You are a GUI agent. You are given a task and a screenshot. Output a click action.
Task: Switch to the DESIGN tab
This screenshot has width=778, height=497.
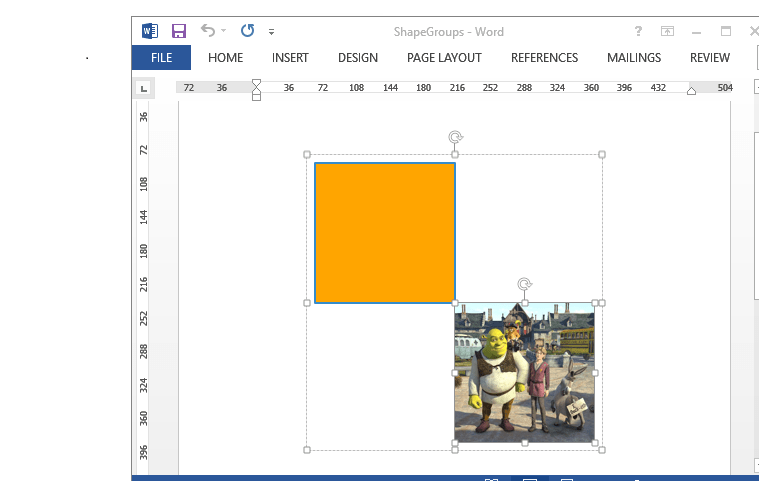pos(358,58)
